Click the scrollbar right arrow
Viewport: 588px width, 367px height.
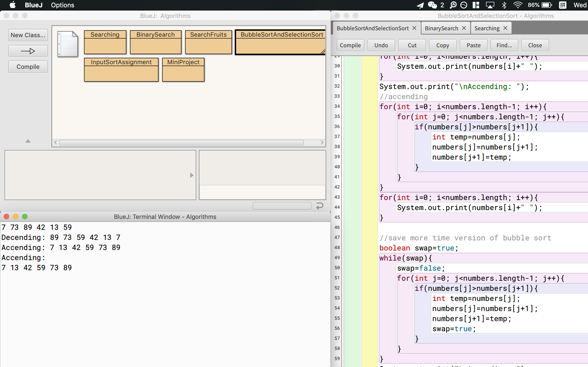[x=322, y=142]
